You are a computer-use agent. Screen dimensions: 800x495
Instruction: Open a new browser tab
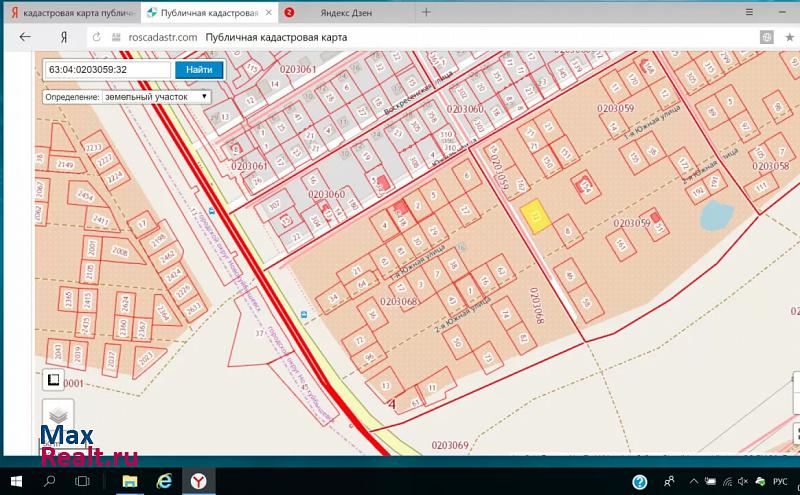click(x=426, y=13)
